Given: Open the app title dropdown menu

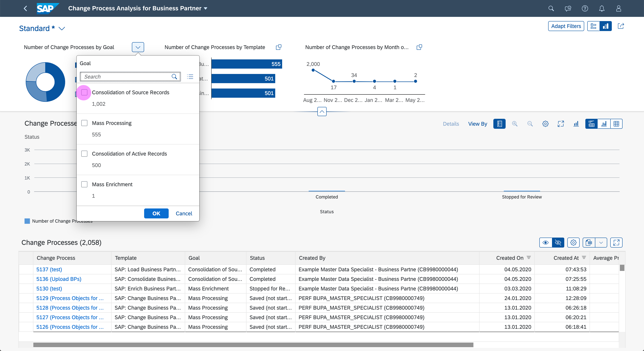Looking at the screenshot, I should coord(205,8).
